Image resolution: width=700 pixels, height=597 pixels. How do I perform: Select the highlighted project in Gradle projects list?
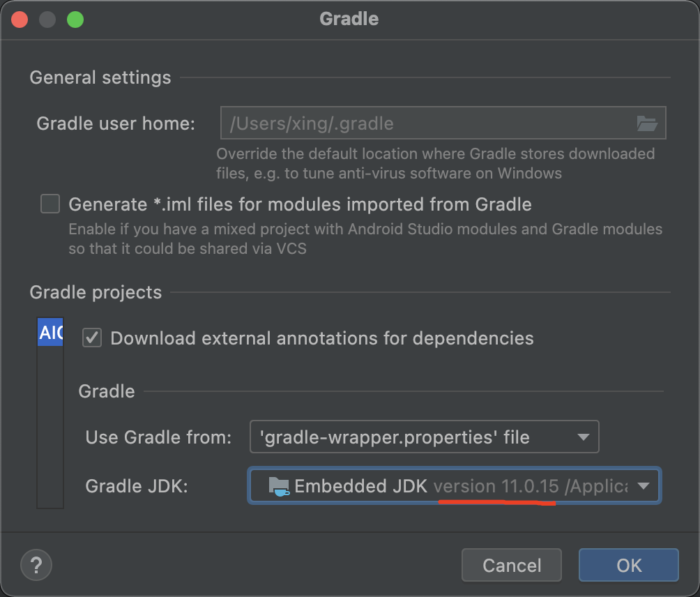pos(50,333)
